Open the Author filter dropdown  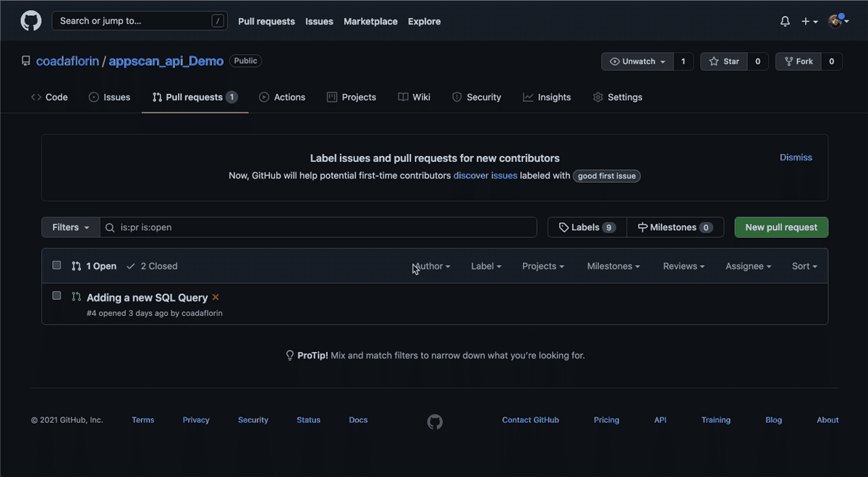[x=432, y=266]
